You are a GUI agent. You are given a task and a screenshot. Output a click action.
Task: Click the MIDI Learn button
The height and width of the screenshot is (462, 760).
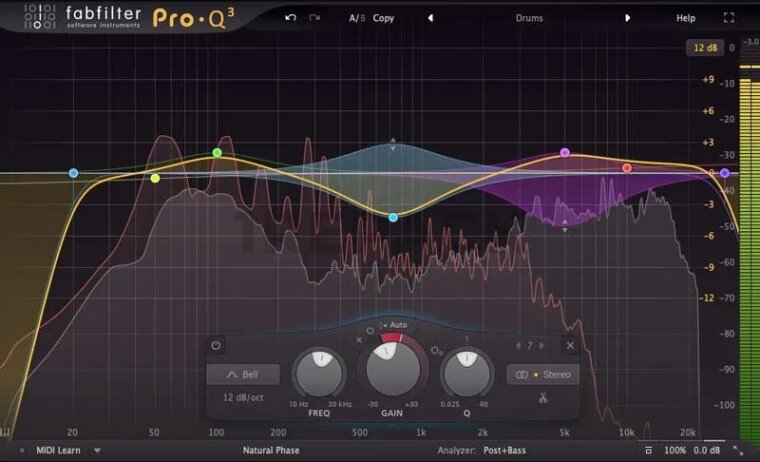tap(59, 451)
